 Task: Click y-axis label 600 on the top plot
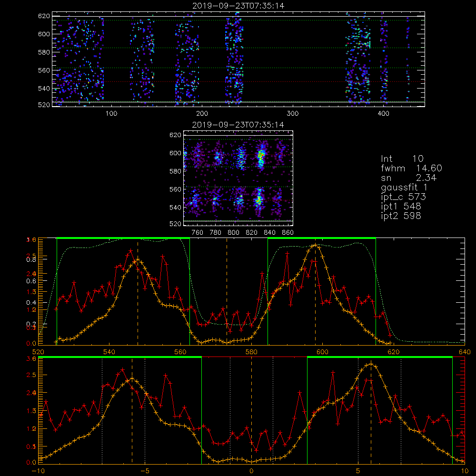[x=44, y=34]
